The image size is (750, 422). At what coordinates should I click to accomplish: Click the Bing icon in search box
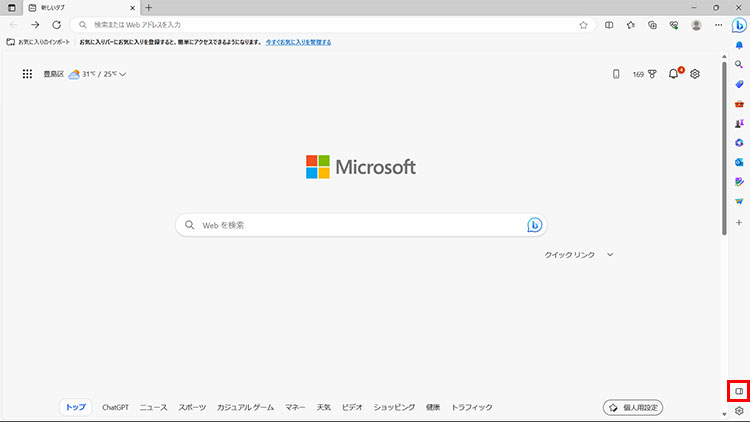[x=535, y=225]
